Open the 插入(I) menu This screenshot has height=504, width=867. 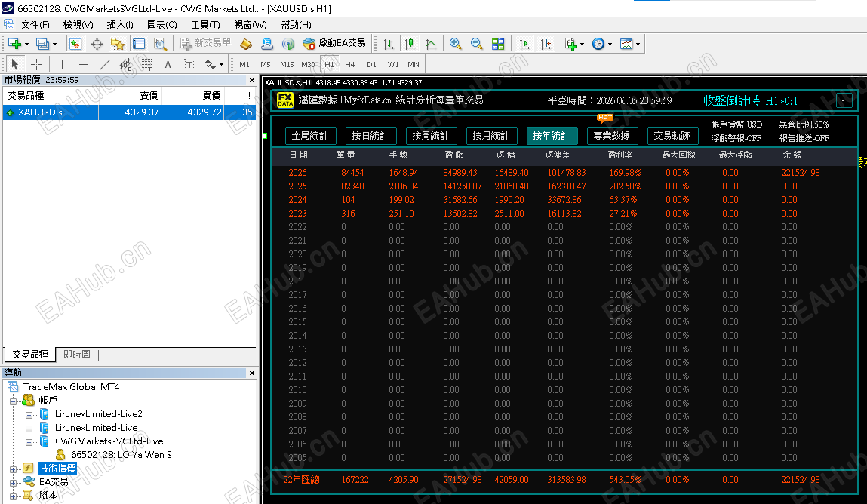(119, 25)
